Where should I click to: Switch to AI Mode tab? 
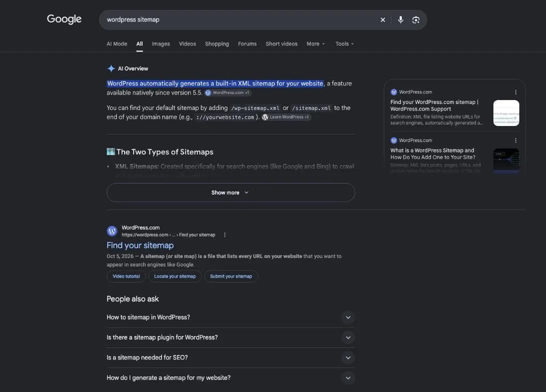(117, 44)
